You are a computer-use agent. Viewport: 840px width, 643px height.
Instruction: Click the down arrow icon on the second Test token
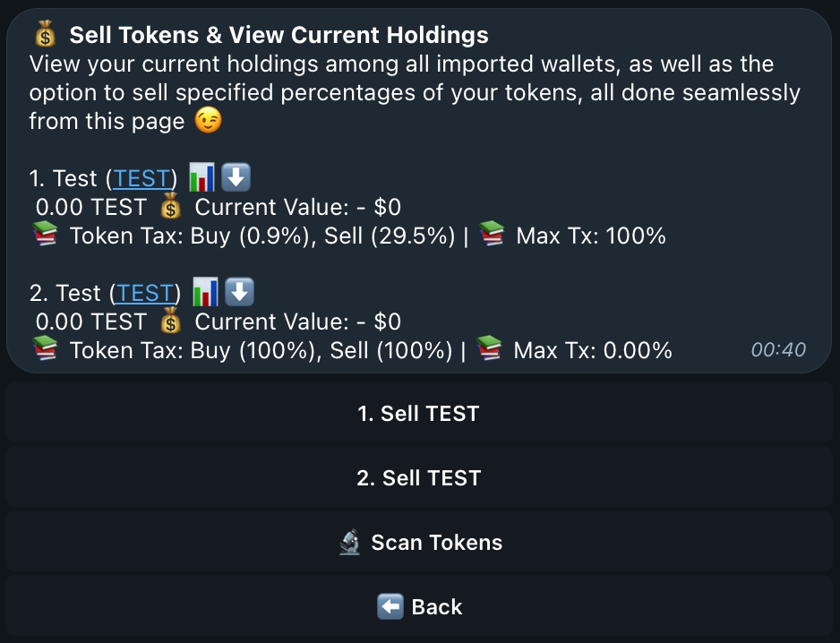(238, 292)
